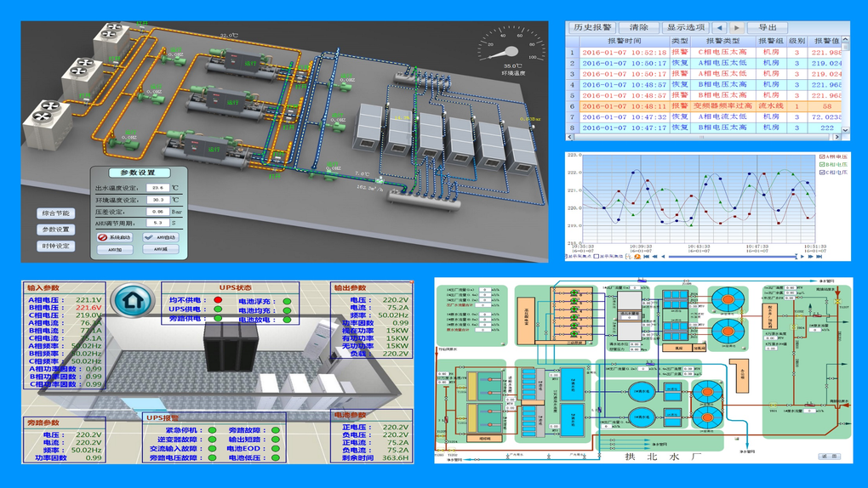This screenshot has height=488, width=868.
Task: Click the AHU加 button
Action: [115, 250]
